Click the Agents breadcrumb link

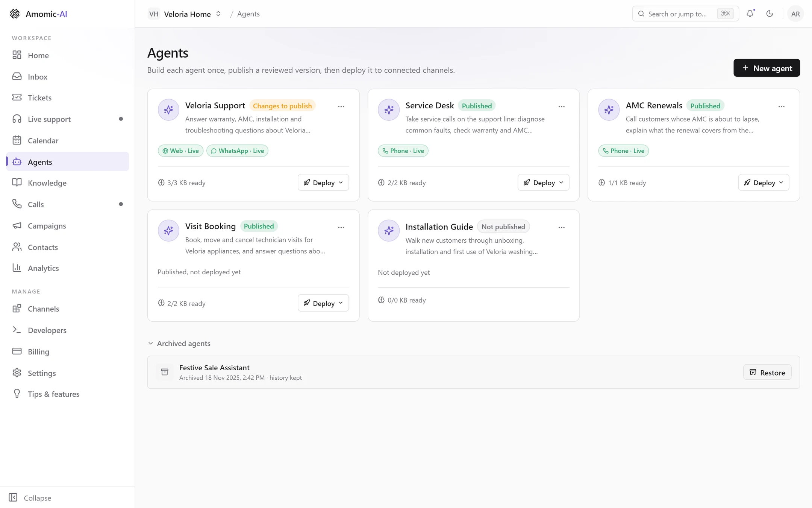(248, 14)
